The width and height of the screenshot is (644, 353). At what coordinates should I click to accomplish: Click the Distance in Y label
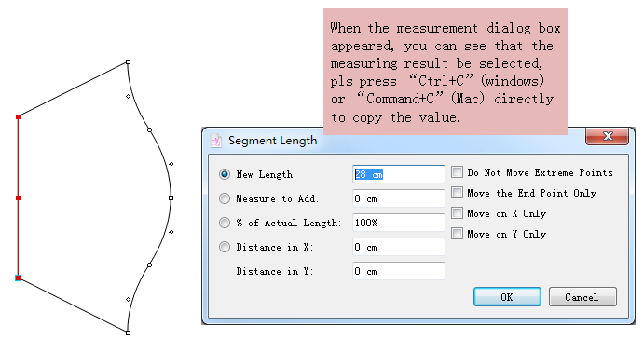point(274,271)
